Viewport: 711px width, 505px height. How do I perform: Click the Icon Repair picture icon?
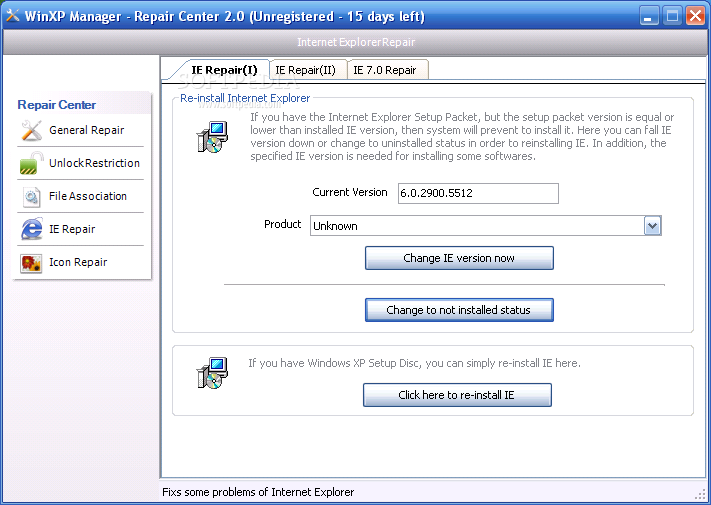(x=31, y=262)
